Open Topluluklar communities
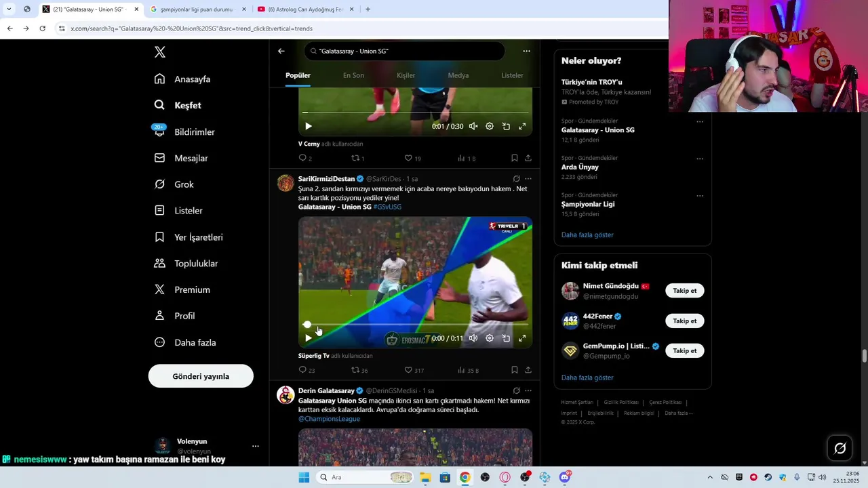The width and height of the screenshot is (868, 488). [186, 263]
